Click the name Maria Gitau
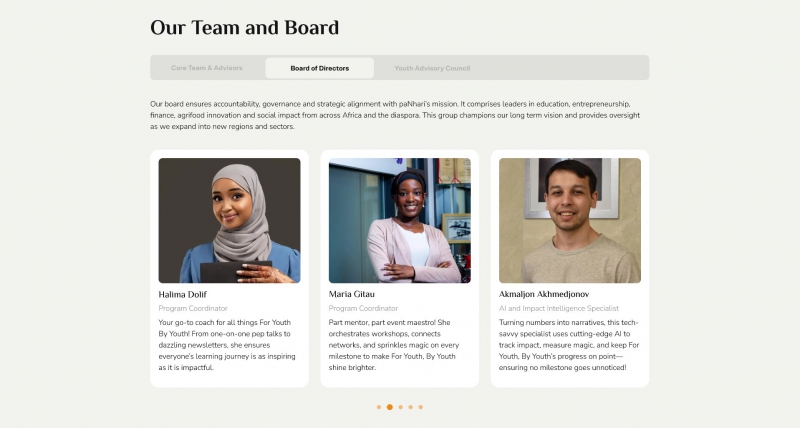The height and width of the screenshot is (428, 800). click(352, 294)
